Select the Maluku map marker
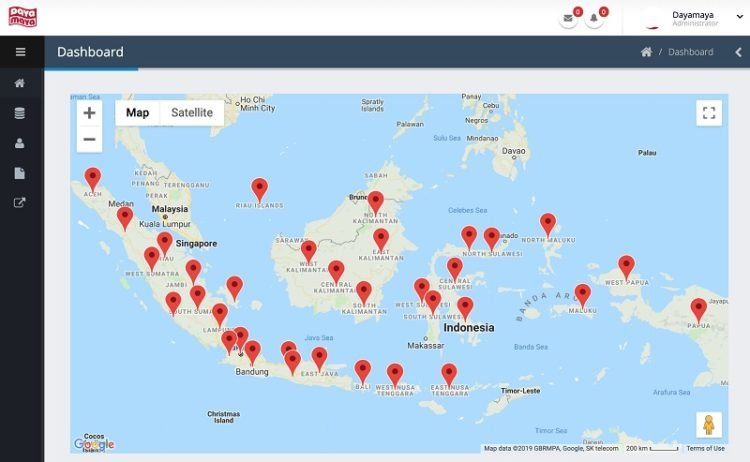Image resolution: width=750 pixels, height=462 pixels. tap(582, 297)
